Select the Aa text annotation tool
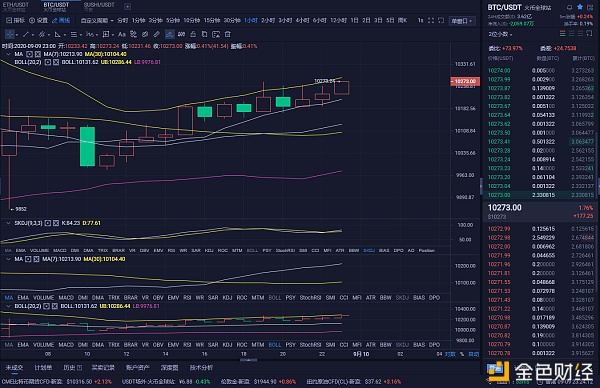Viewport: 600px width, 388px height. click(122, 34)
